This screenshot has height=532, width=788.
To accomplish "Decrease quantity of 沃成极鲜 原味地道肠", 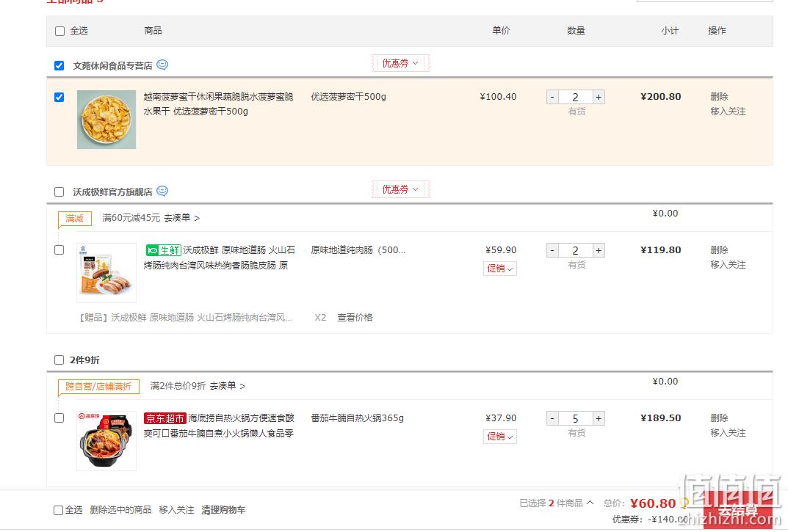I will coord(552,250).
